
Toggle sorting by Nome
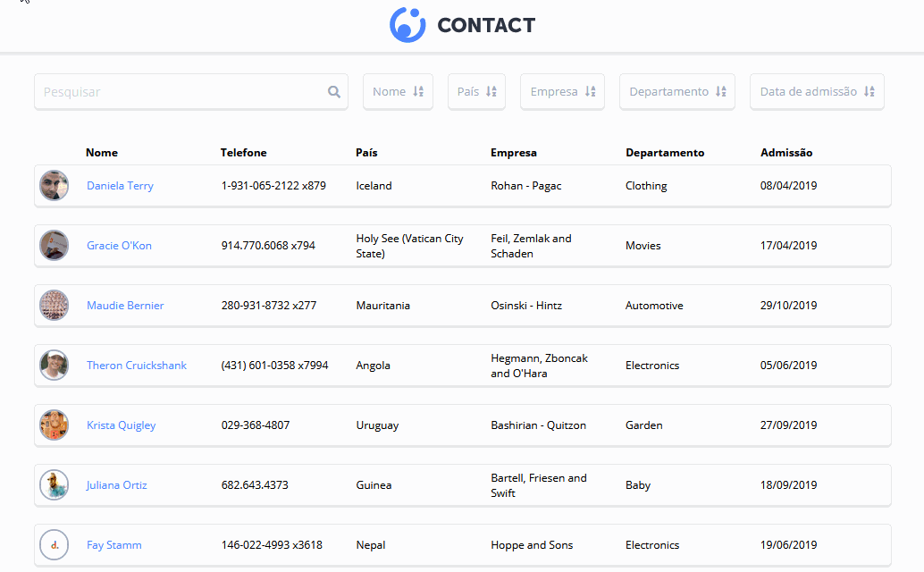[398, 91]
